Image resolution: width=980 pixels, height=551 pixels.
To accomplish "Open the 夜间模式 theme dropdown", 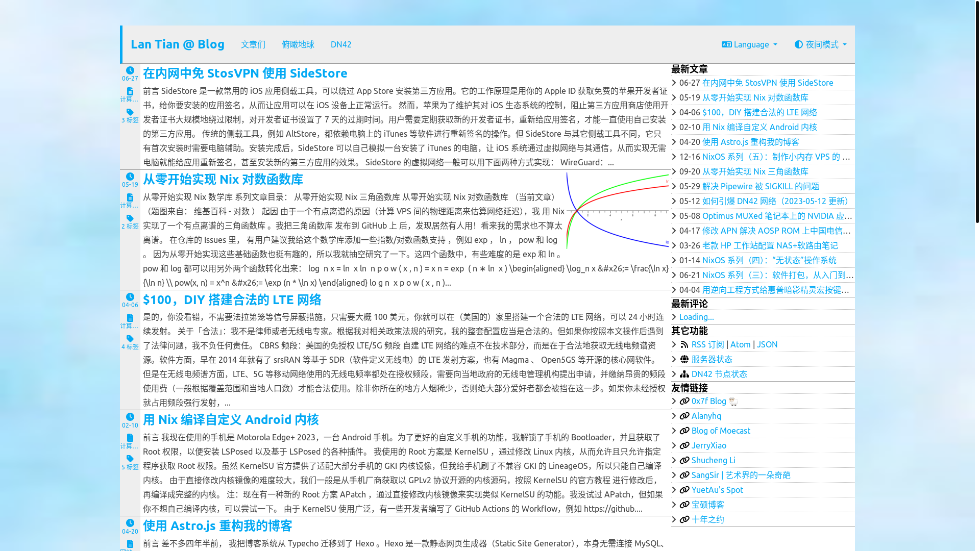I will click(x=820, y=44).
